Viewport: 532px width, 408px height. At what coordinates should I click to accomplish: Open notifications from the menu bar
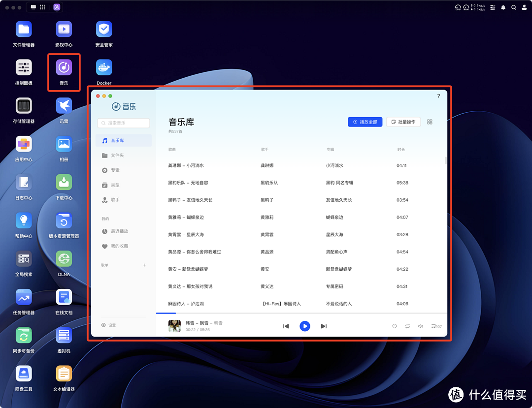(x=503, y=7)
